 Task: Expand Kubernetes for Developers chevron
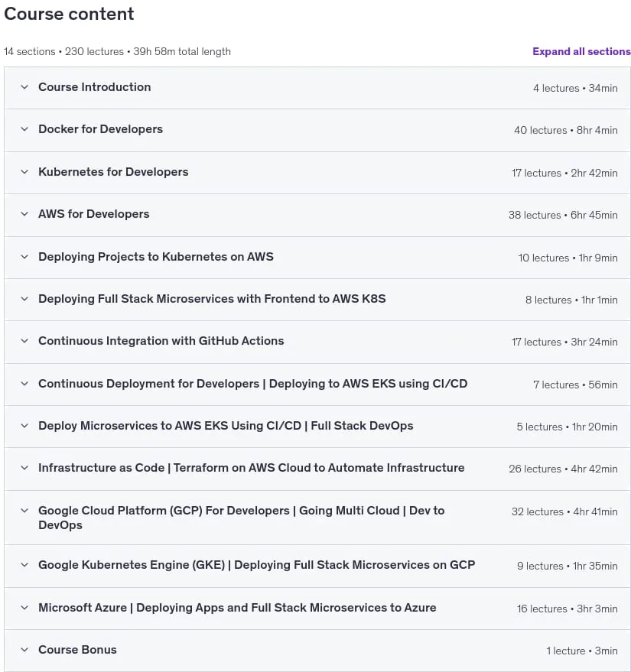[24, 172]
